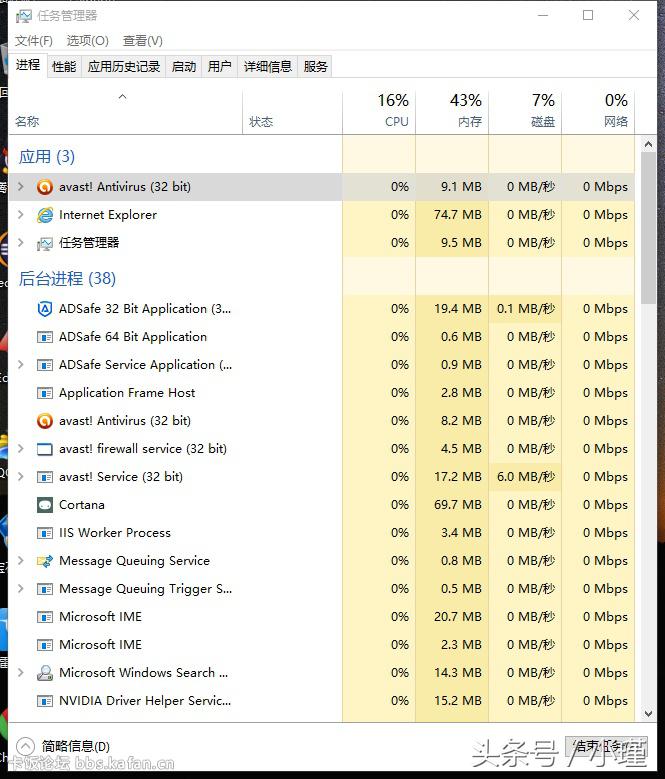Expand Message Queuing Trigger row
The width and height of the screenshot is (665, 779).
coord(21,589)
